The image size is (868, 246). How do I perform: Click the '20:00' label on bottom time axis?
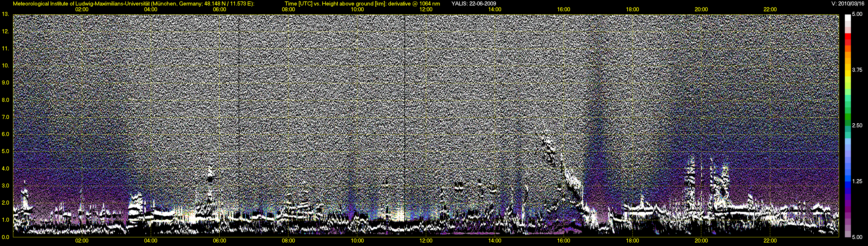coord(701,241)
